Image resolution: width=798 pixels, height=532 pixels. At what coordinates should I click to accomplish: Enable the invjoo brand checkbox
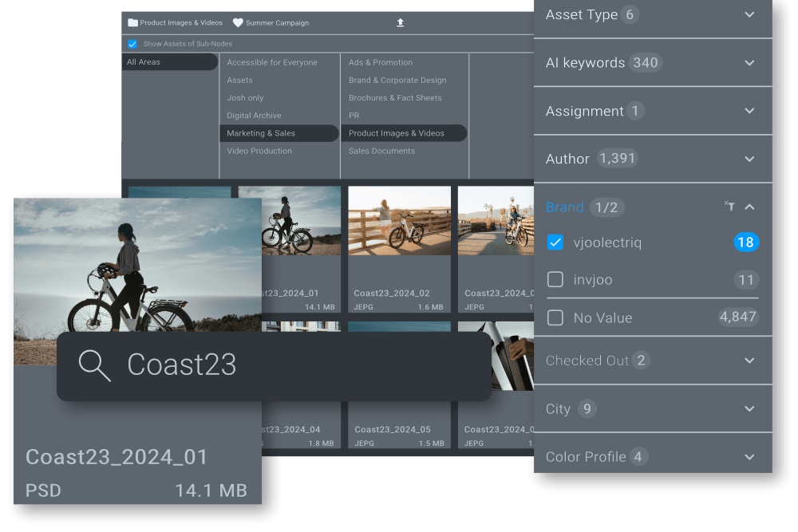555,280
